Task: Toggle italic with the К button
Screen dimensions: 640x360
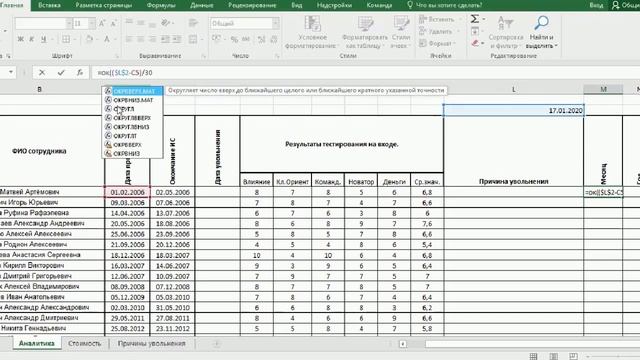Action: click(x=32, y=39)
